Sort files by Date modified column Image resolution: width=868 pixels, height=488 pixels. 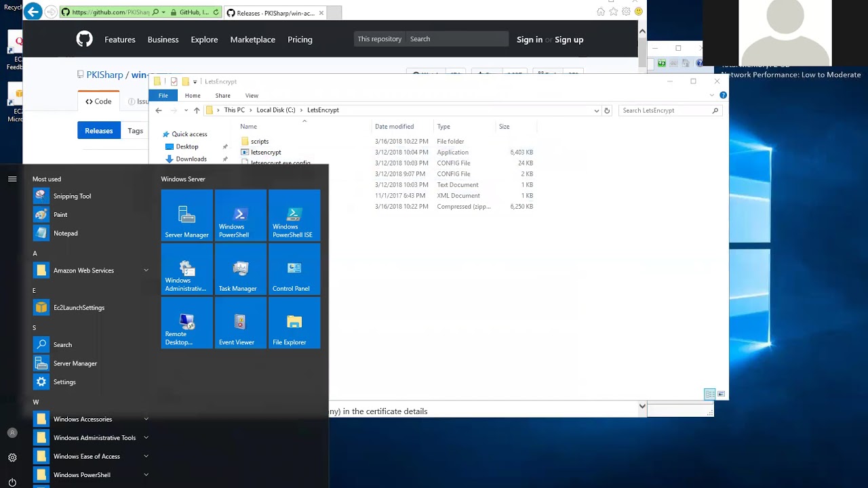[394, 127]
